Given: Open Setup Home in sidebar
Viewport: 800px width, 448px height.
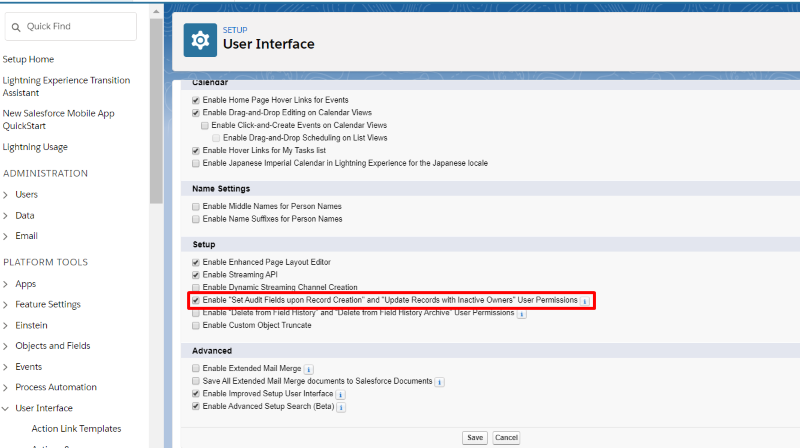Looking at the screenshot, I should coord(28,59).
